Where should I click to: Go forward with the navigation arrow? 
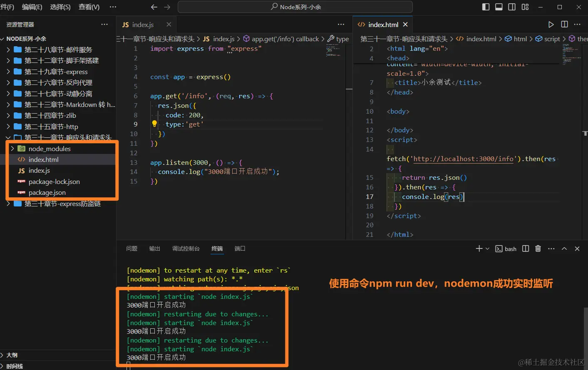tap(167, 7)
